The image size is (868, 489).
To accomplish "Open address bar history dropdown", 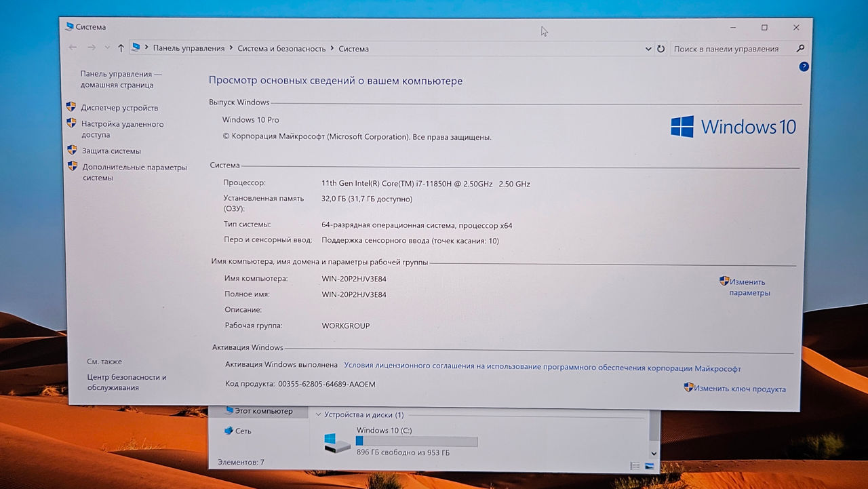I will pos(648,49).
